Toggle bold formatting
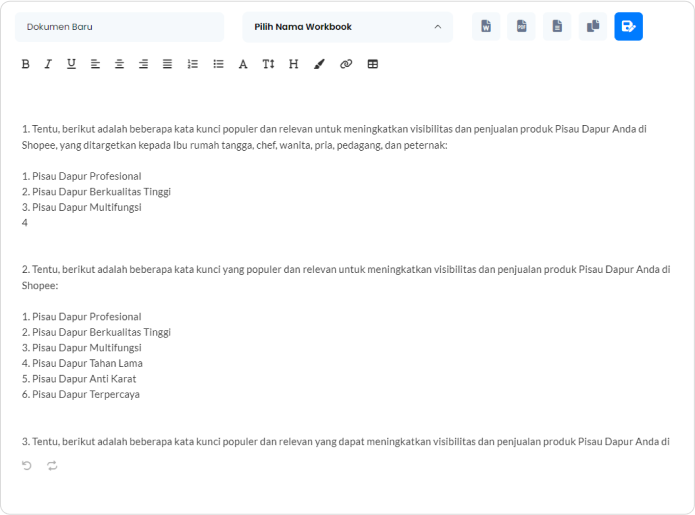695x515 pixels. point(26,64)
